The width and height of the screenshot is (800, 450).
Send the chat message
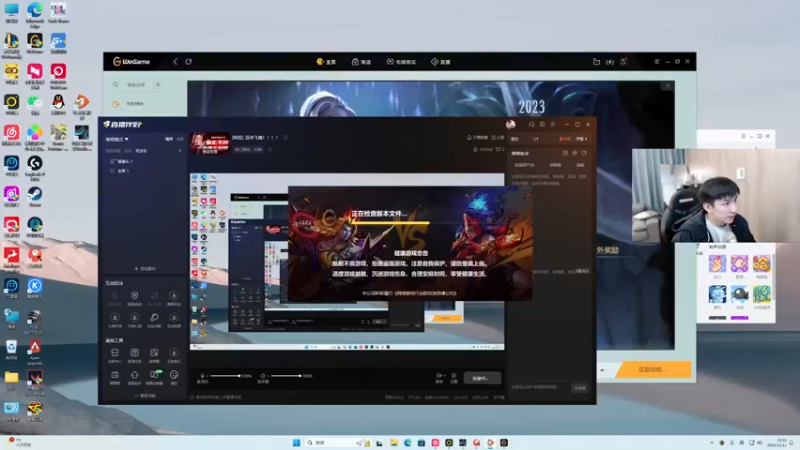580,388
